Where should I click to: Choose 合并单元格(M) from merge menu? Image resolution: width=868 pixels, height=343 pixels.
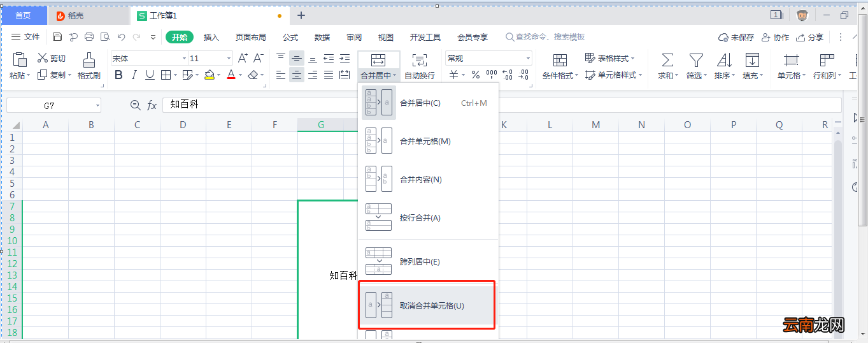tap(428, 141)
